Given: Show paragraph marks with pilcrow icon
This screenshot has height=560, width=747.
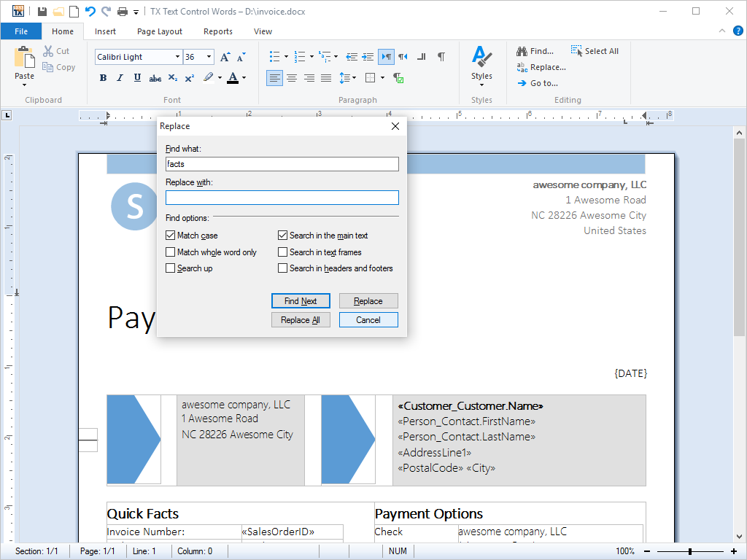Looking at the screenshot, I should pyautogui.click(x=441, y=57).
